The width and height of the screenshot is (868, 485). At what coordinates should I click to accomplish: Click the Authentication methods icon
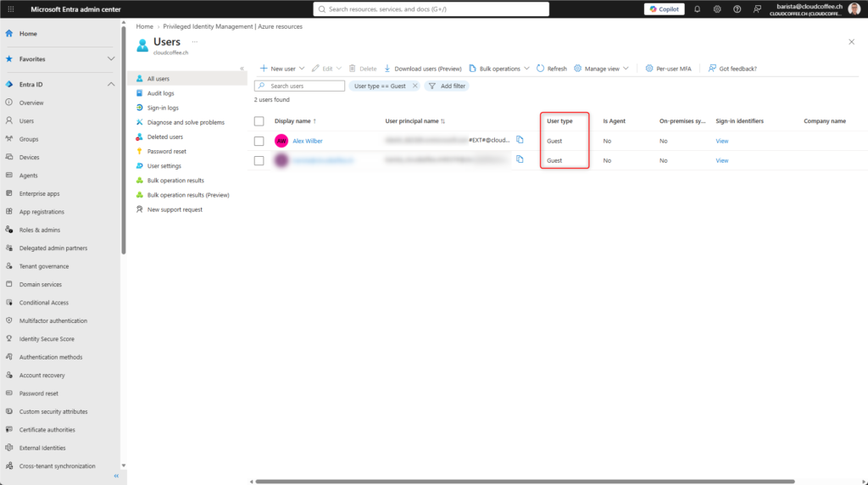click(8, 357)
